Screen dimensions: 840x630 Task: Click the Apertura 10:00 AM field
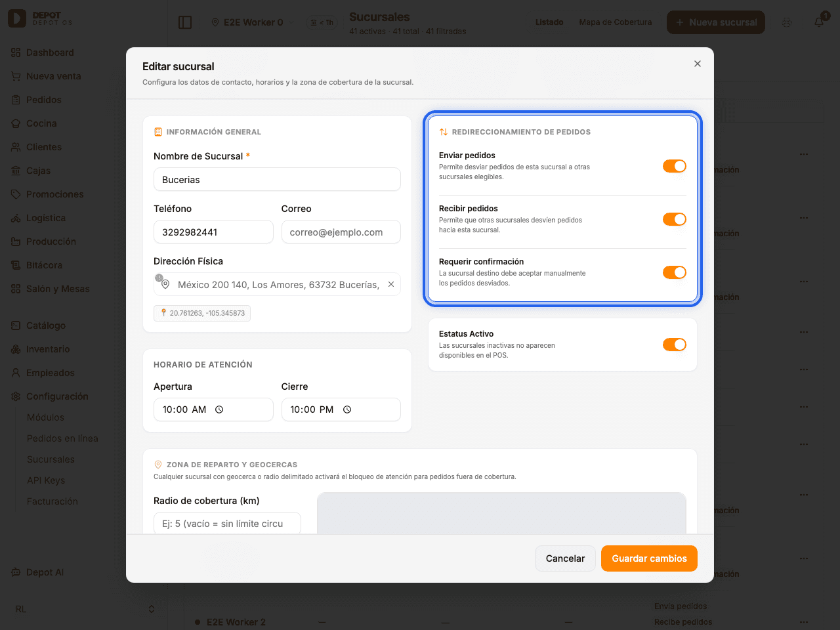pos(213,409)
